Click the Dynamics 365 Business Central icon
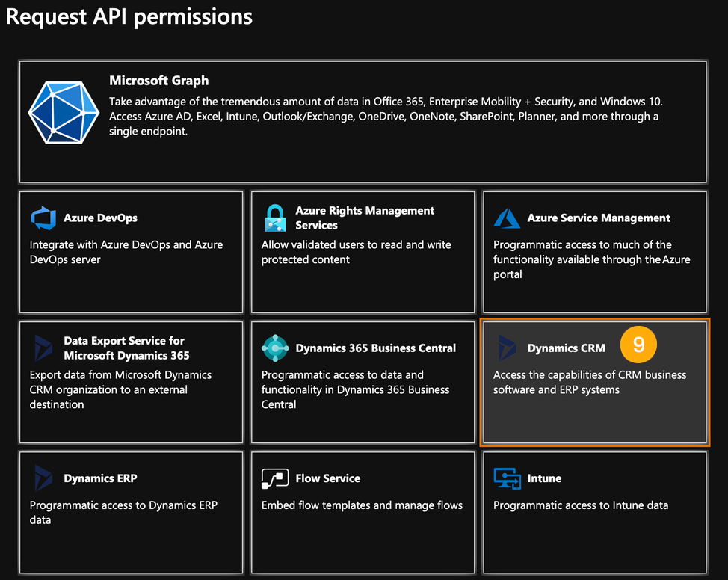The image size is (728, 580). tap(275, 348)
